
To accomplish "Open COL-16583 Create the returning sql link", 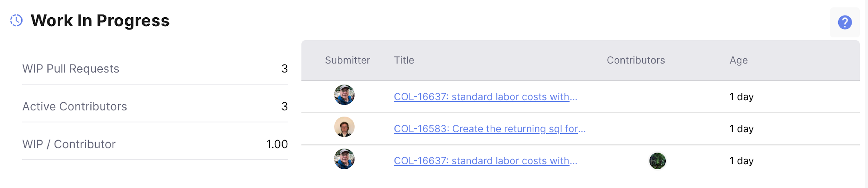I will [x=490, y=129].
